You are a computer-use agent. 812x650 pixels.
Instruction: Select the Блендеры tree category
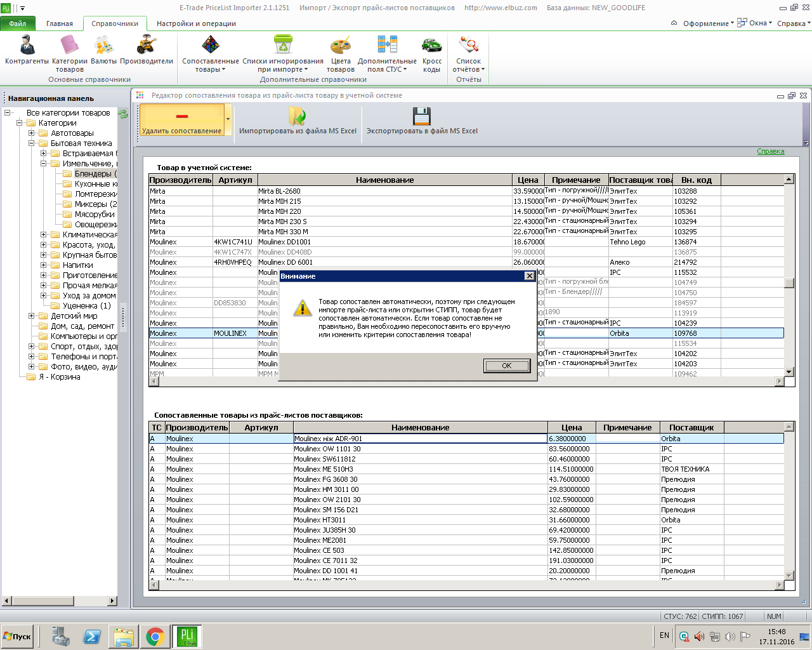click(95, 174)
